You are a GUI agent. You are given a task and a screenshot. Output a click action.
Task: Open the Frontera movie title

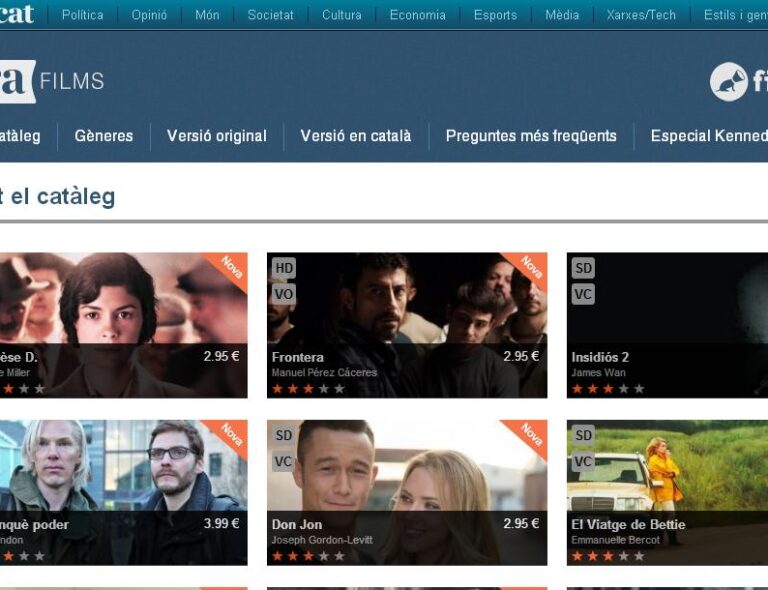coord(298,357)
